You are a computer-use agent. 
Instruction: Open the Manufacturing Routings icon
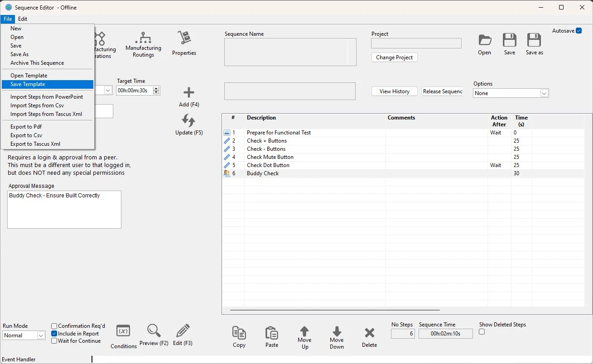pos(143,38)
